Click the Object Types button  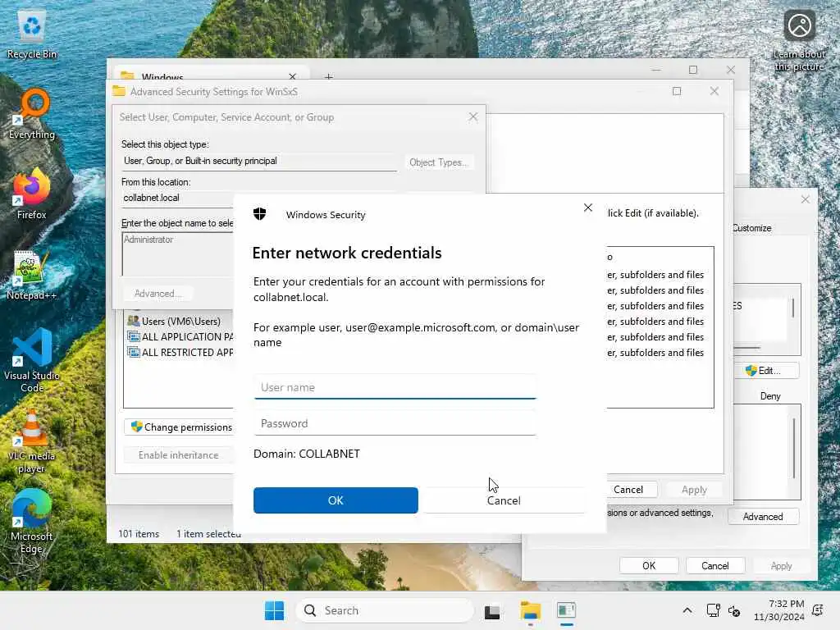(x=439, y=162)
